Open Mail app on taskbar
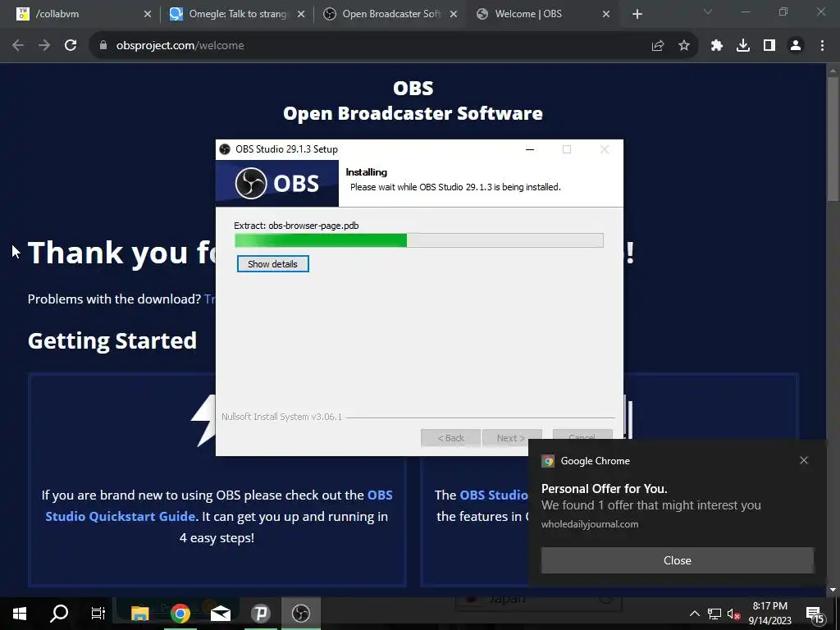The image size is (840, 630). (220, 614)
